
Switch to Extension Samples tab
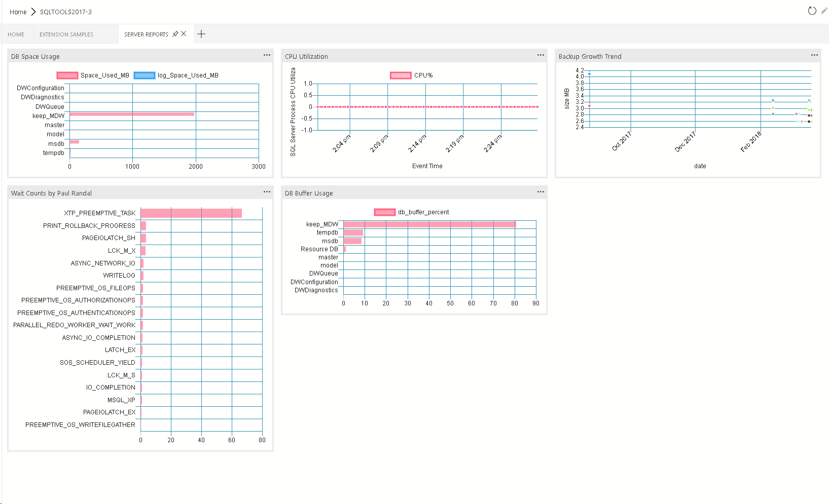coord(66,34)
